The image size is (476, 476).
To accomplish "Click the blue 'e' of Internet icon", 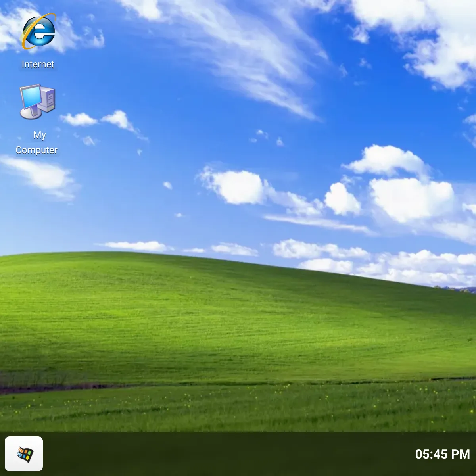I will click(39, 32).
